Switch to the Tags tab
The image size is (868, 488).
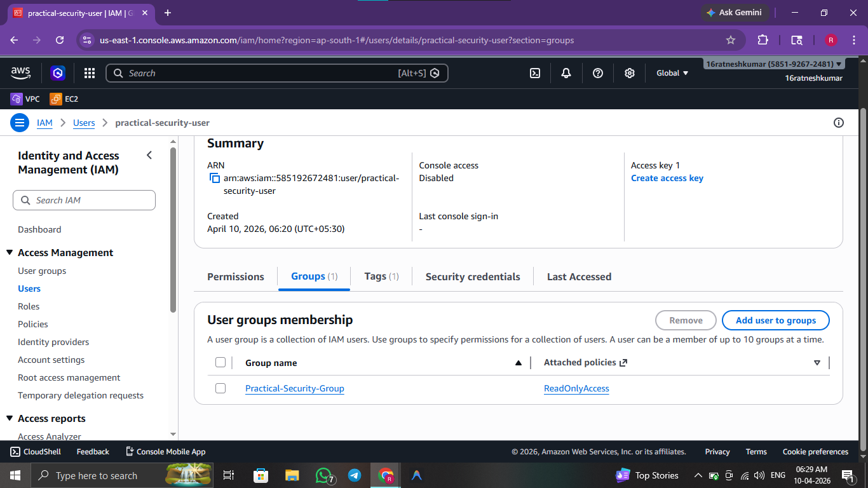[381, 276]
